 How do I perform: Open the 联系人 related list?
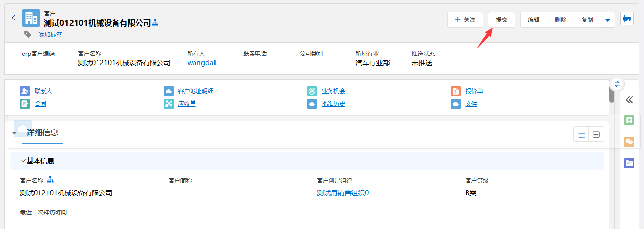[43, 91]
